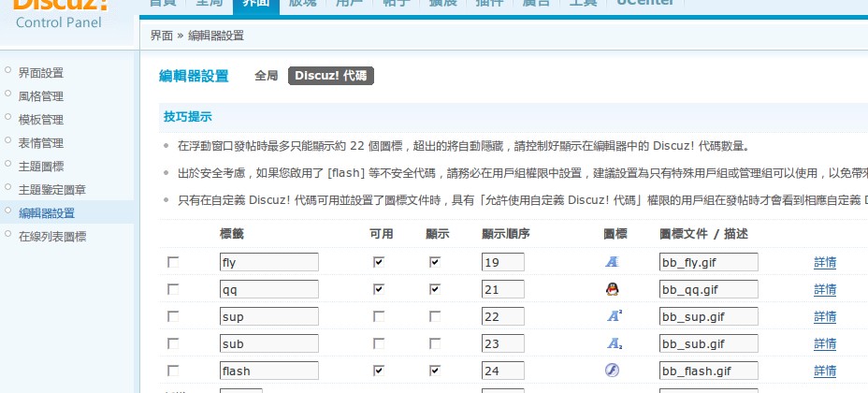Screen dimensions: 868x393
Task: Uncheck 顯示 for the flash tag
Action: pos(435,371)
